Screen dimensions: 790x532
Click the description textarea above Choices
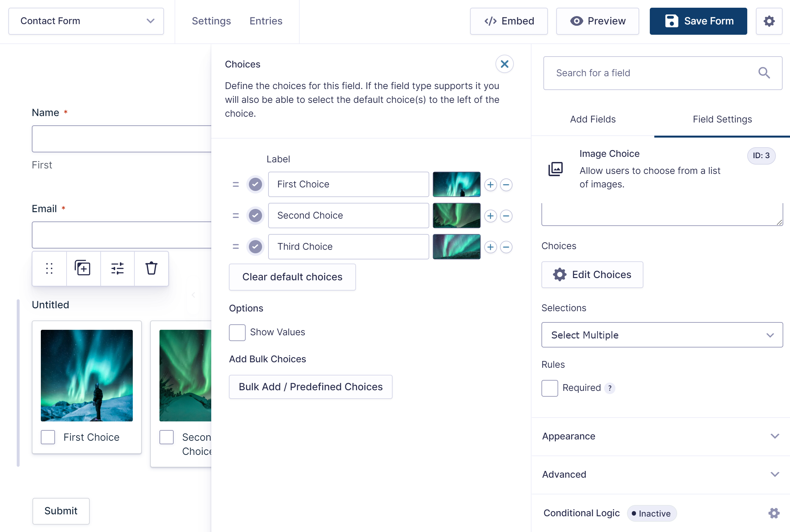point(662,214)
